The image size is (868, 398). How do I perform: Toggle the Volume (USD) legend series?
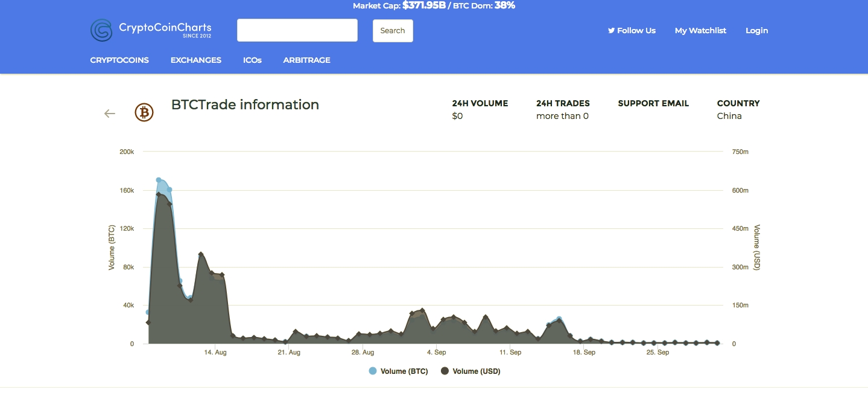point(470,371)
